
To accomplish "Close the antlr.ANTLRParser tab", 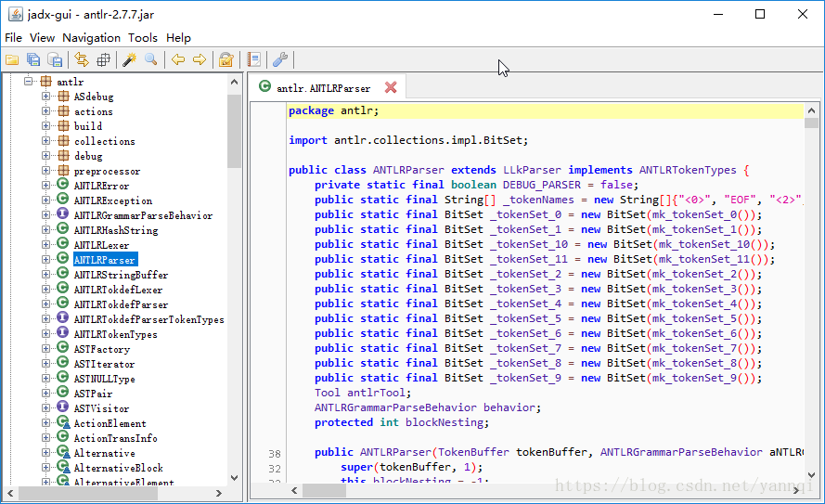I will click(391, 88).
